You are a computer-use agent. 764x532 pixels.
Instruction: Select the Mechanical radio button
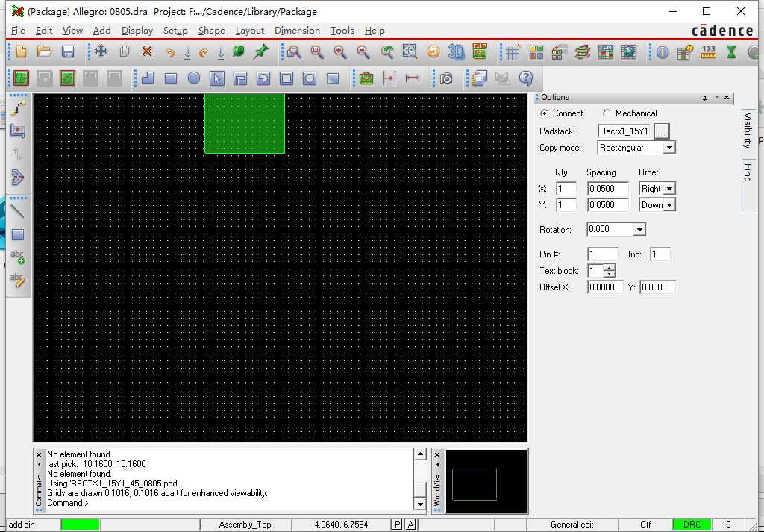pos(607,113)
